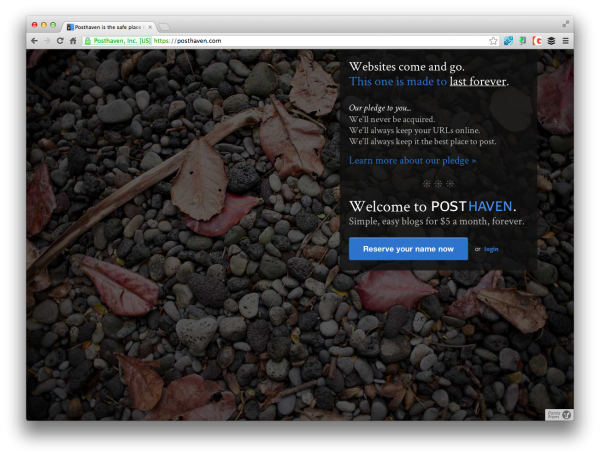This screenshot has height=457, width=600.
Task: Click the POSTHAVEN logo text
Action: [471, 207]
